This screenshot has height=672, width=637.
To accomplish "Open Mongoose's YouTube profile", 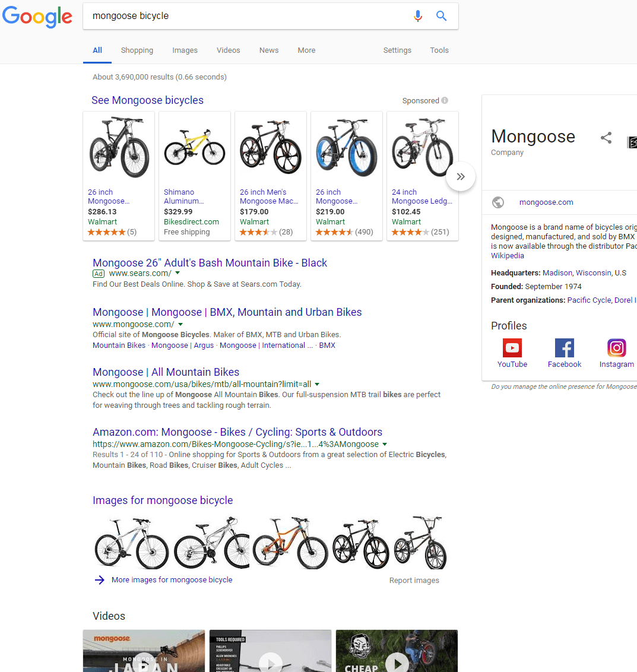I will point(512,348).
